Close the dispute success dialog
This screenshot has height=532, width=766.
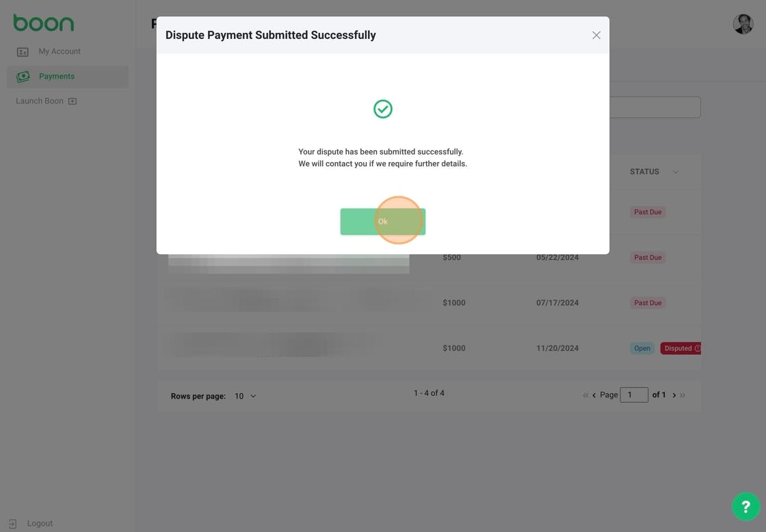(596, 35)
